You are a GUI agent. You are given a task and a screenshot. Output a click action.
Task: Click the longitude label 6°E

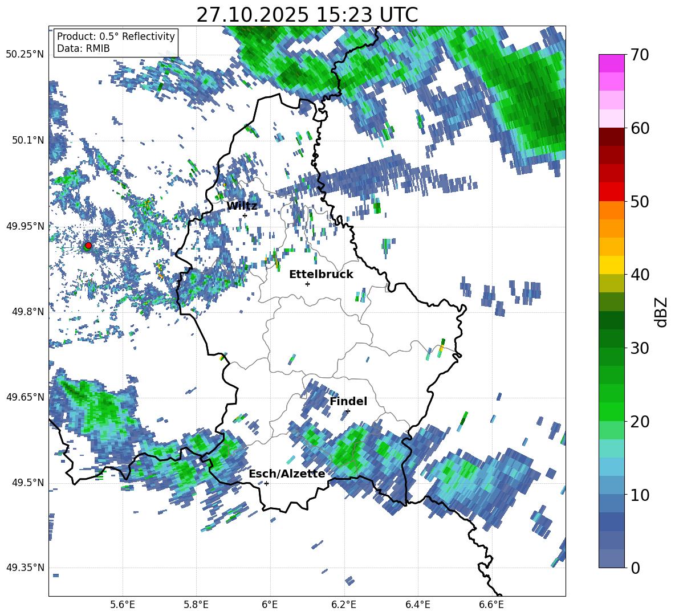(x=270, y=605)
